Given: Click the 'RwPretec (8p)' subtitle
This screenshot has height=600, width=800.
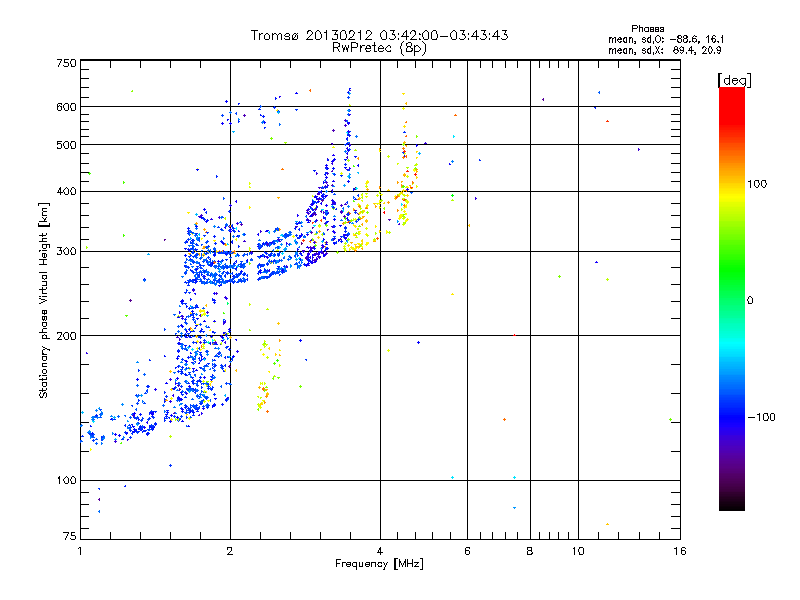Looking at the screenshot, I should 379,48.
